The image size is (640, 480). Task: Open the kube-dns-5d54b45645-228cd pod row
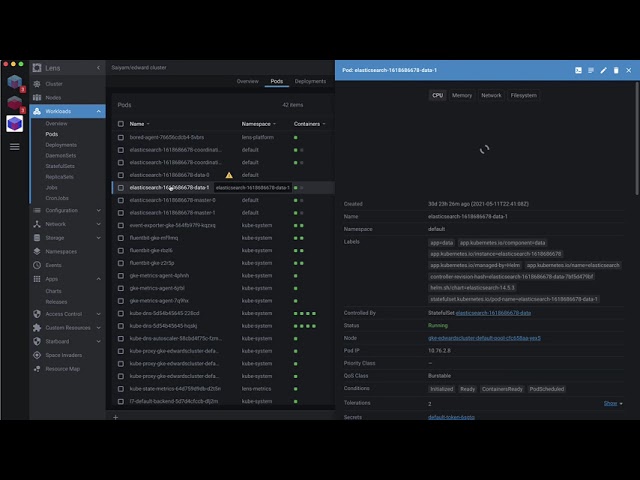click(x=223, y=313)
